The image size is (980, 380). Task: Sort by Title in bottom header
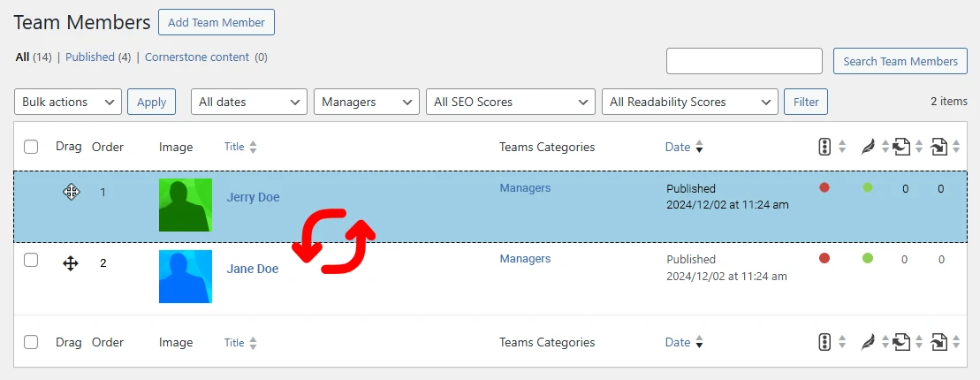[234, 343]
